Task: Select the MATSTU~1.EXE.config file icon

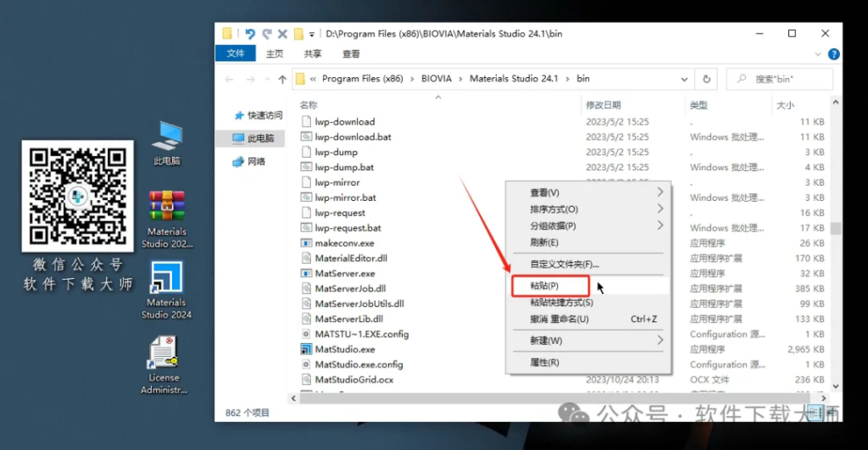Action: [306, 334]
